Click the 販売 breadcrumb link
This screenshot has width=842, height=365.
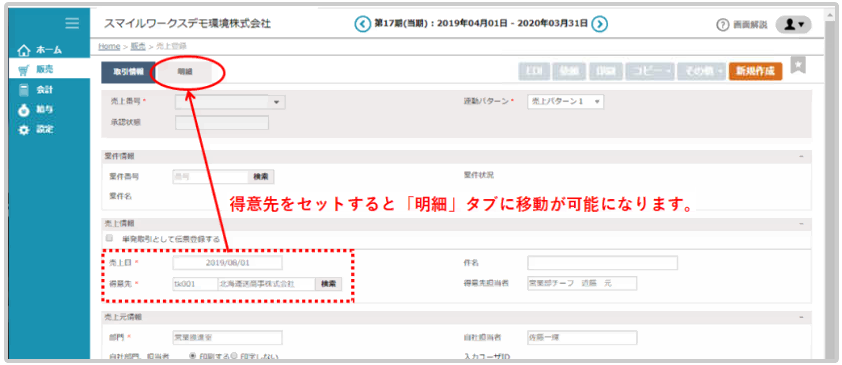click(x=138, y=47)
